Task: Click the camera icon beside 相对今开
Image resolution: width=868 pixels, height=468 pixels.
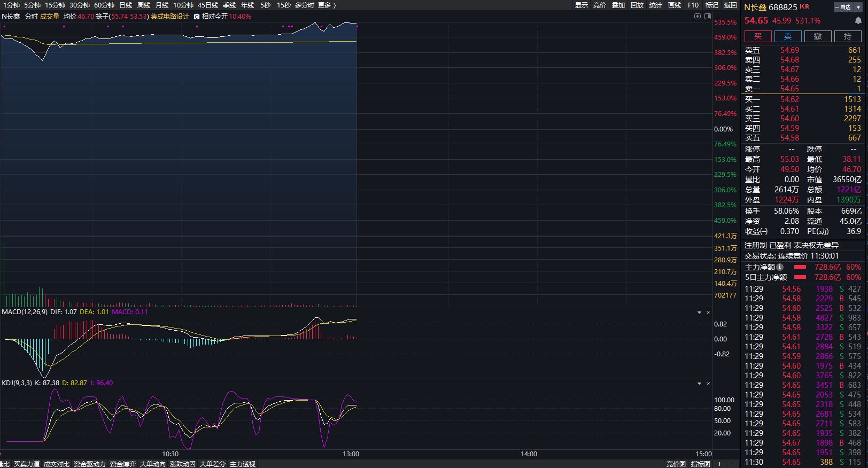Action: coord(197,17)
